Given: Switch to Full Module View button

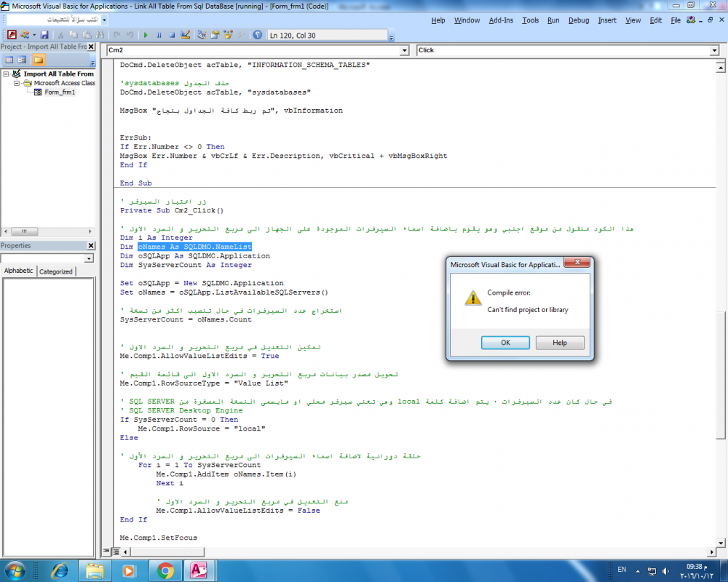Looking at the screenshot, I should pos(116,551).
